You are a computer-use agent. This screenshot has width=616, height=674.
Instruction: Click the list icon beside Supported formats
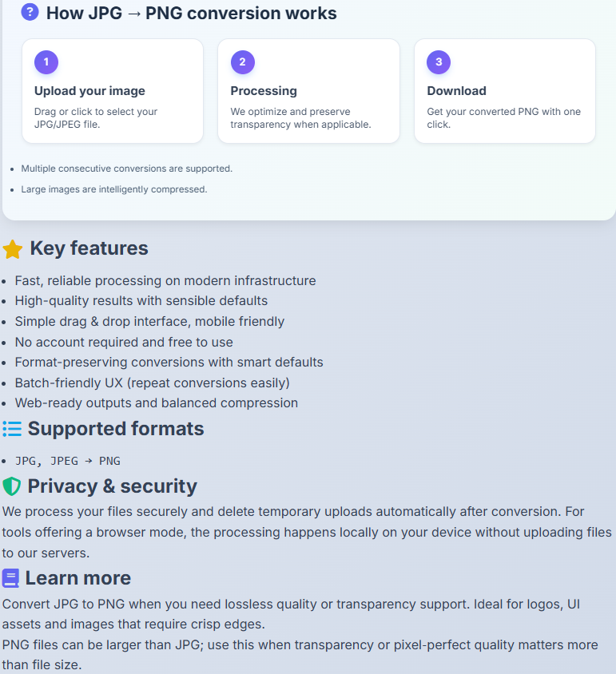click(x=12, y=429)
